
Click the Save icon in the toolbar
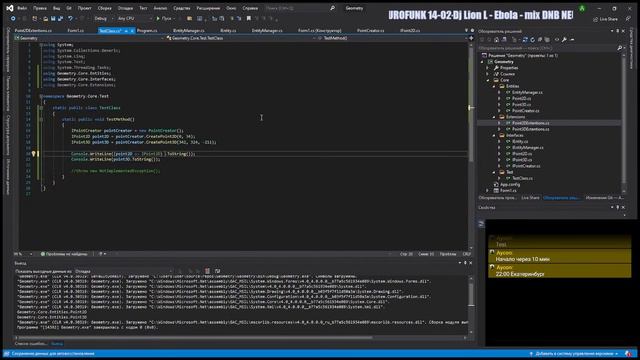click(x=53, y=19)
